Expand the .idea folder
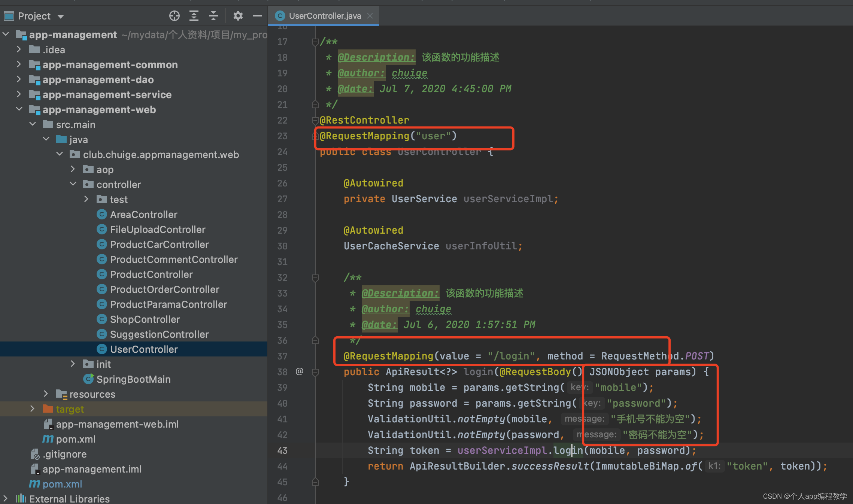 [19, 49]
